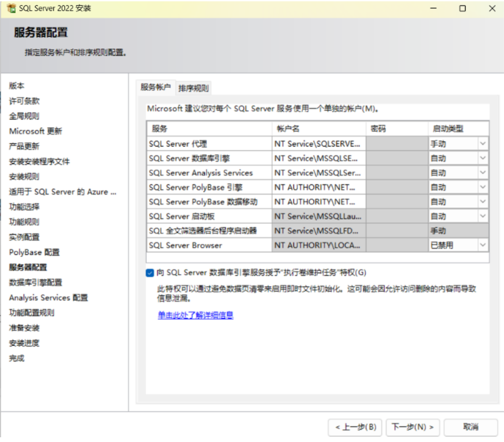Click the 数据库引擎配置 step in sidebar
This screenshot has height=442, width=504.
pyautogui.click(x=36, y=283)
